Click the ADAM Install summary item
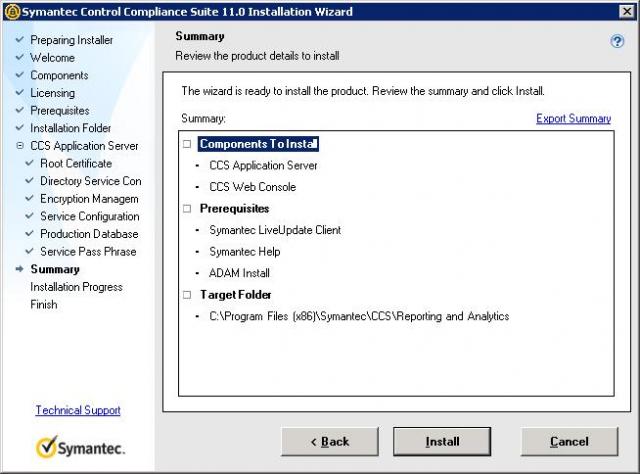This screenshot has width=640, height=474. (239, 273)
